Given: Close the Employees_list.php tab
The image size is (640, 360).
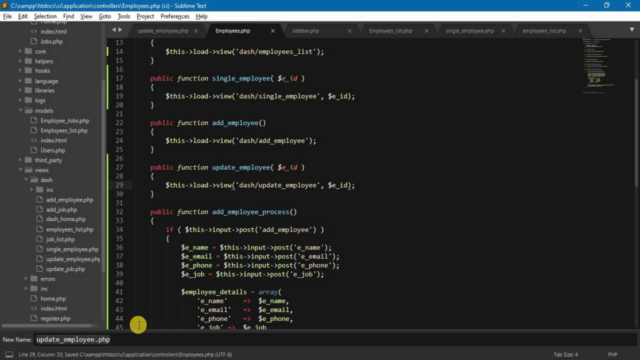Looking at the screenshot, I should (x=426, y=31).
